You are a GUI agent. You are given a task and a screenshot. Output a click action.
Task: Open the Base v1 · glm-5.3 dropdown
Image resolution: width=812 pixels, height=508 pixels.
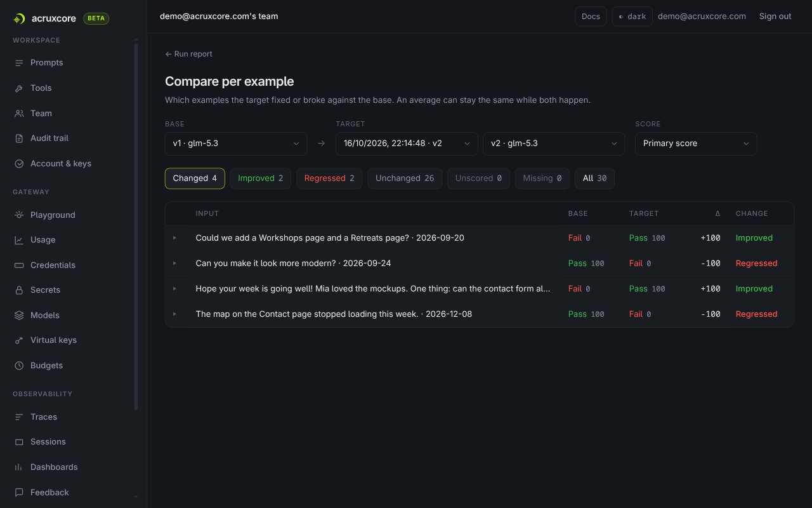[236, 144]
